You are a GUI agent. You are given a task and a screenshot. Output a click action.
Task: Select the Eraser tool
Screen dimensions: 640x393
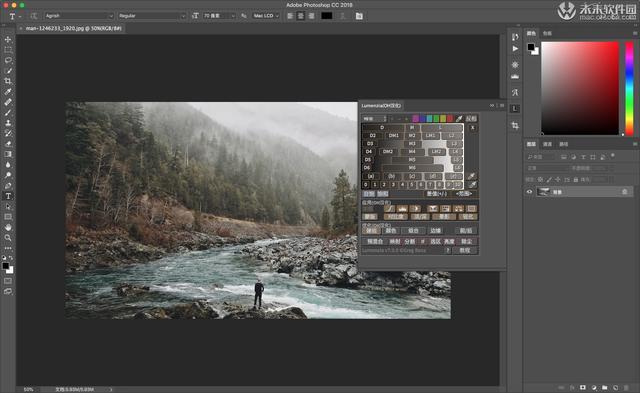tap(8, 144)
